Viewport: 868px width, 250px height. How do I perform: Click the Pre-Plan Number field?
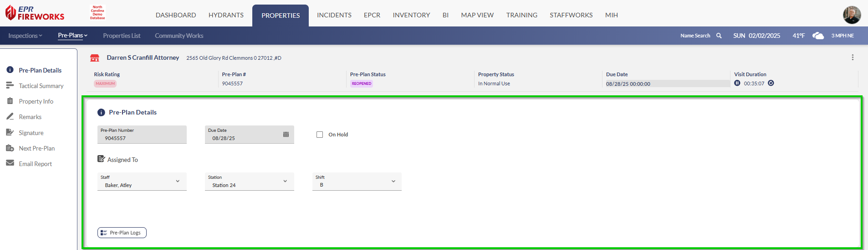[142, 135]
